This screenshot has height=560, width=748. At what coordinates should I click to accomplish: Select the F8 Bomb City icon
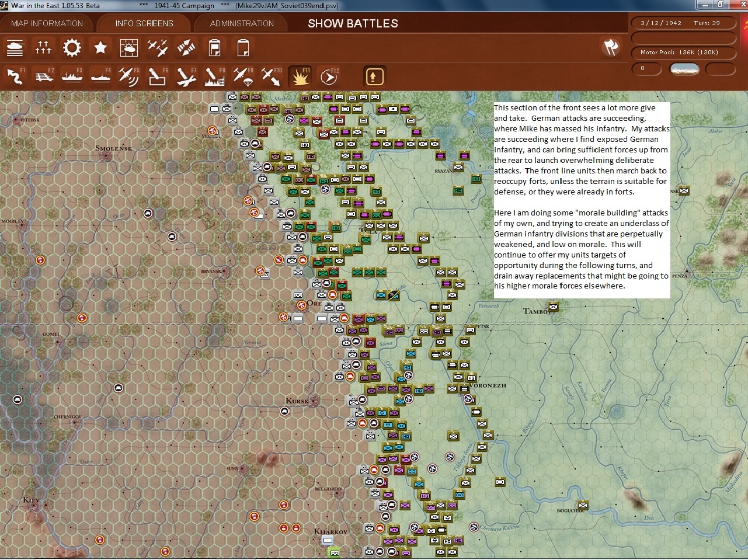tap(215, 76)
